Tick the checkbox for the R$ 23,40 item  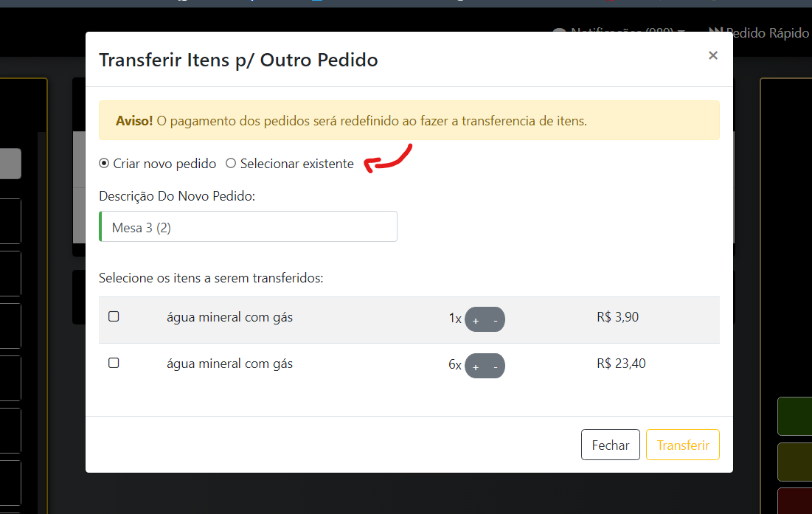coord(114,364)
